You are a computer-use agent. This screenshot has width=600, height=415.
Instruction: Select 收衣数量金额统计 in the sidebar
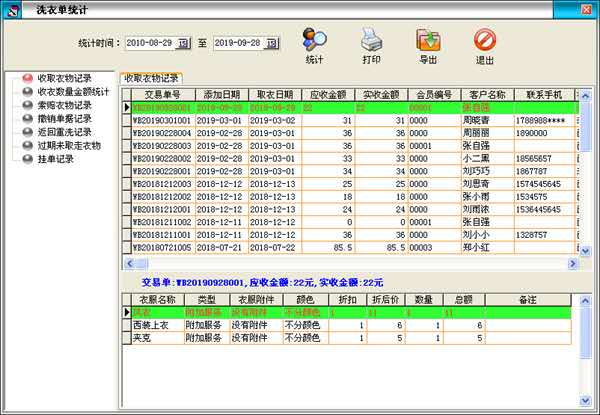coord(70,91)
